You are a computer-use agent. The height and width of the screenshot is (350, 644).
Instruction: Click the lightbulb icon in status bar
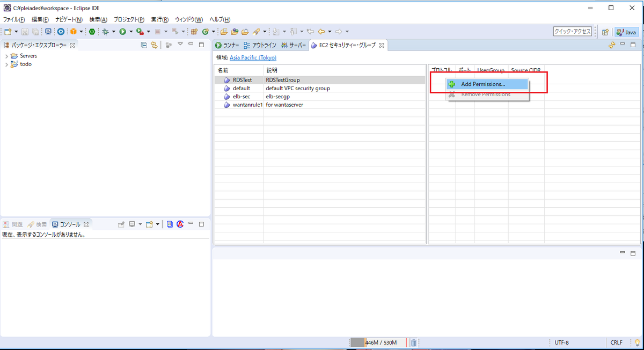tap(637, 342)
